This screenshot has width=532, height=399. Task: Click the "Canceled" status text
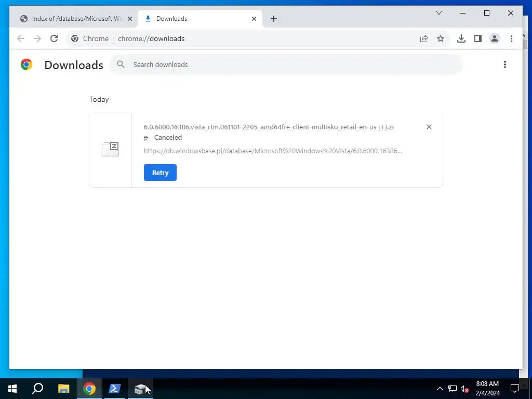click(168, 137)
